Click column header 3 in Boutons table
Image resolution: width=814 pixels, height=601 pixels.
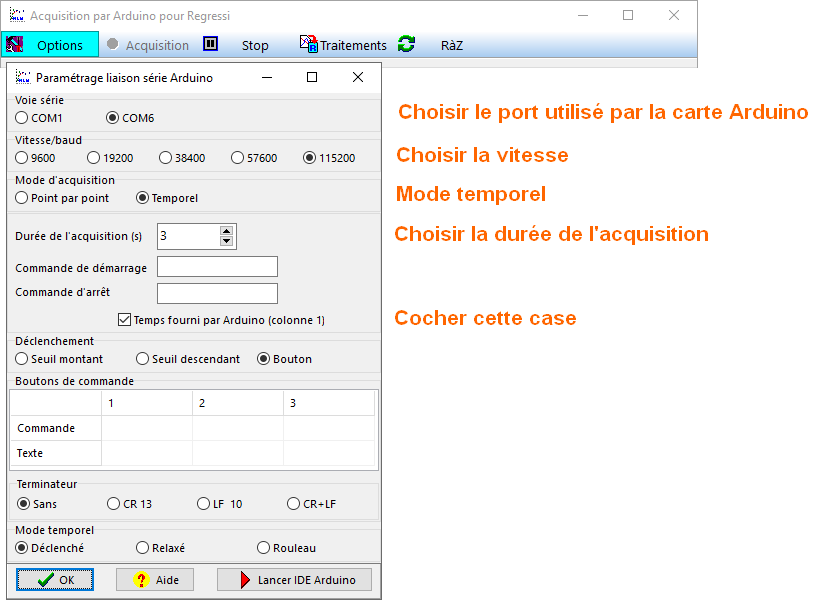click(x=329, y=403)
